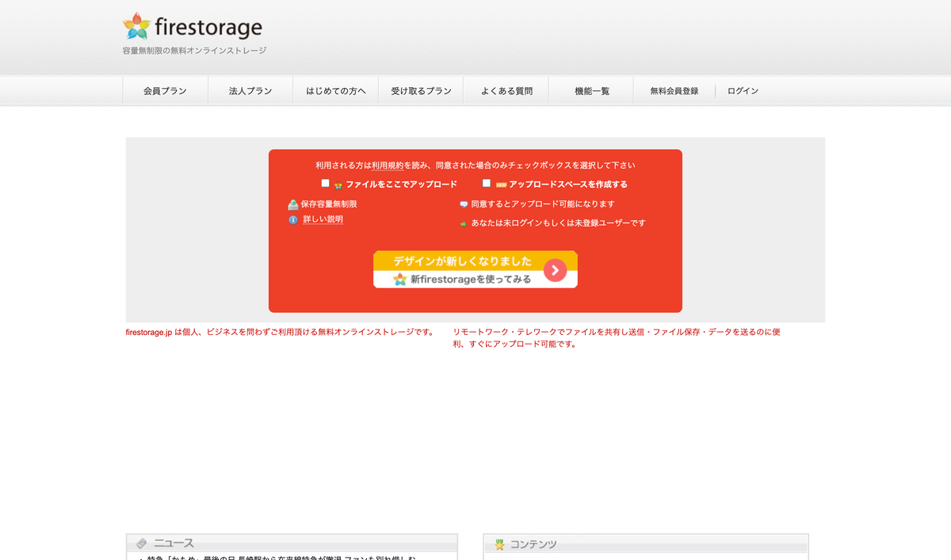Check the ファイルをここでアップロード checkbox

(x=325, y=183)
